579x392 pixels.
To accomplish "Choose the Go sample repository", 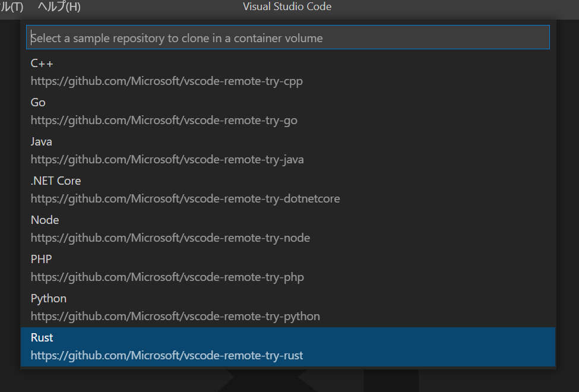I will point(288,112).
